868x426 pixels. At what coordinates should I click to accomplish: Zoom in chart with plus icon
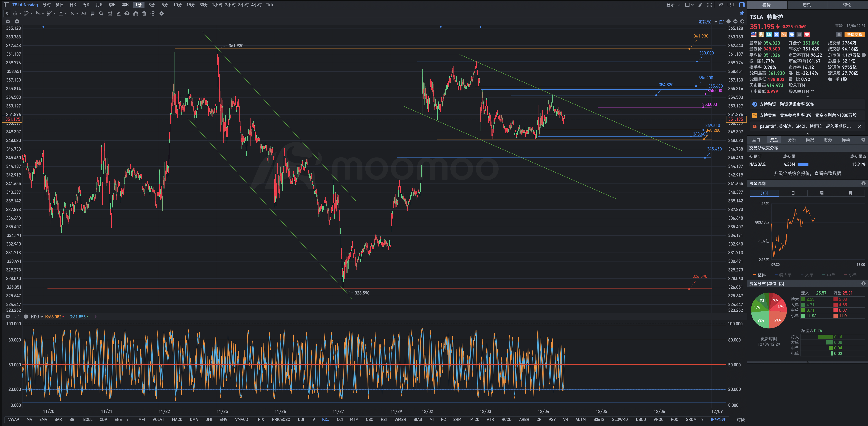click(742, 22)
